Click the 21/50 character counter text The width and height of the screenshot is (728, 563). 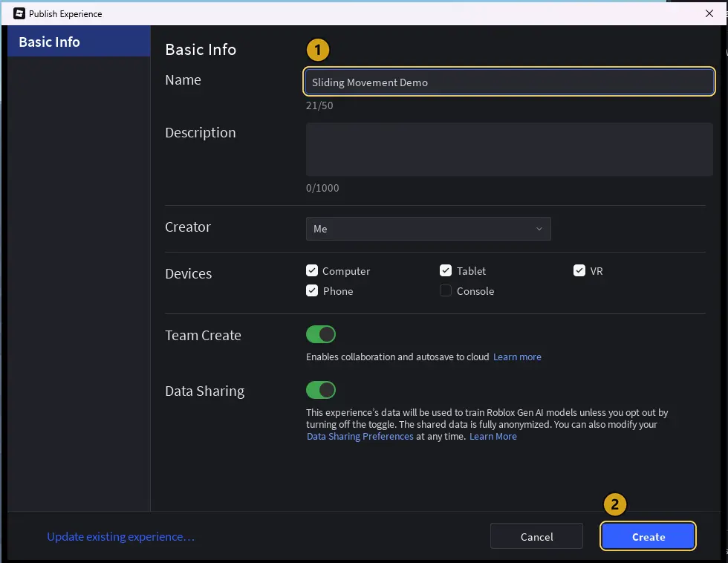point(319,105)
